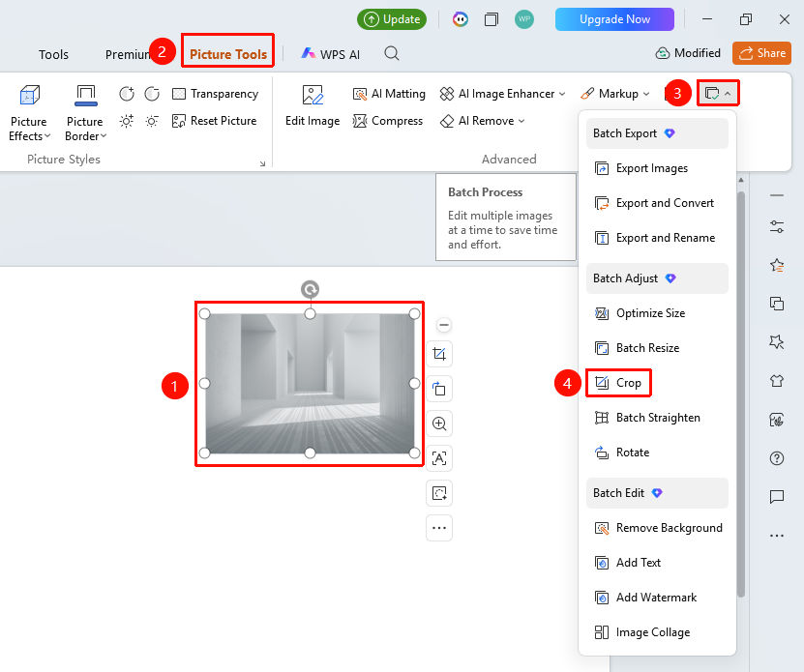
Task: Choose Batch Resize from the menu
Action: click(x=657, y=348)
